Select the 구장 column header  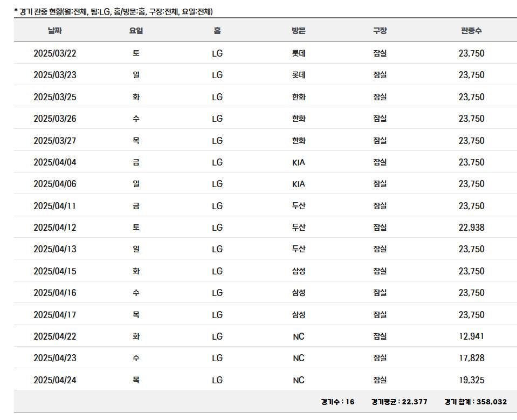(x=380, y=31)
